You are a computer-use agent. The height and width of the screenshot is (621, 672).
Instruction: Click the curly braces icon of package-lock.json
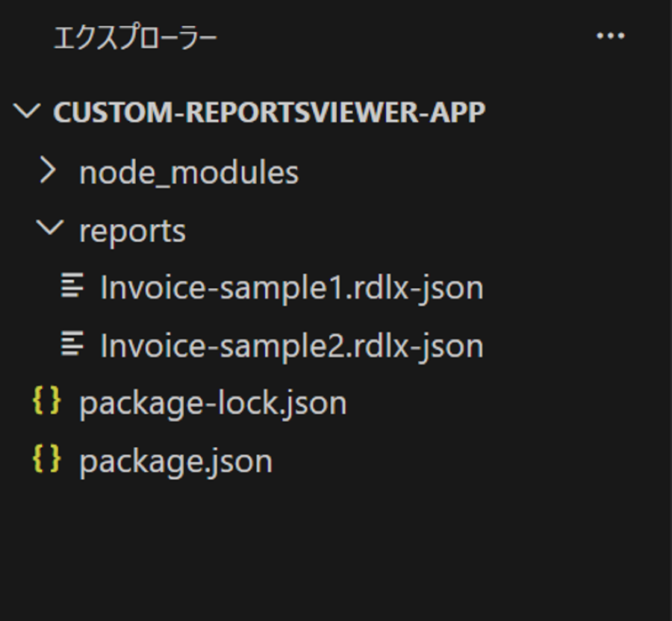tap(46, 402)
